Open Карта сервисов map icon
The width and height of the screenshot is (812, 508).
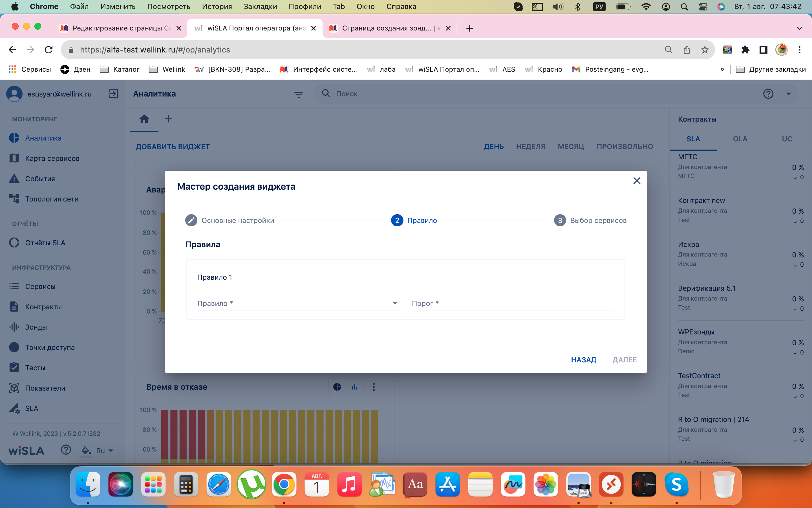tap(14, 158)
